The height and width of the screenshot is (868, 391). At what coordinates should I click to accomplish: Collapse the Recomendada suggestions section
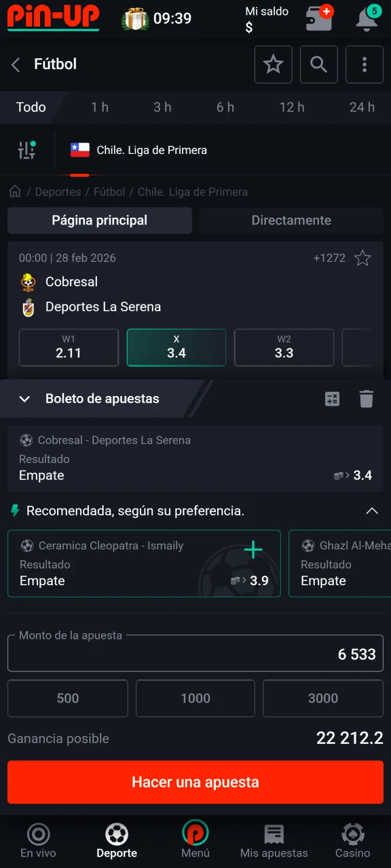(x=372, y=511)
